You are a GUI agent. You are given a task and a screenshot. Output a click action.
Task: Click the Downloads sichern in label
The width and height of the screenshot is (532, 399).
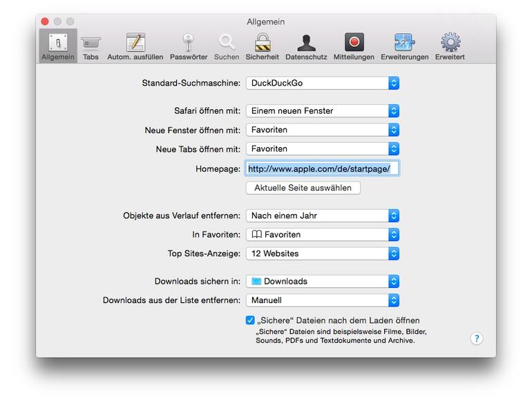pyautogui.click(x=198, y=282)
